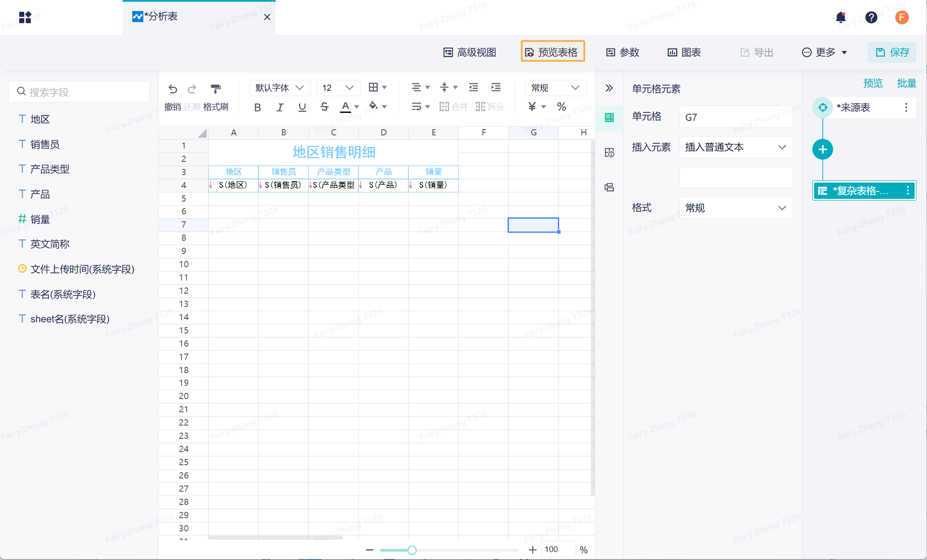Click the percent format icon
927x560 pixels.
(561, 107)
